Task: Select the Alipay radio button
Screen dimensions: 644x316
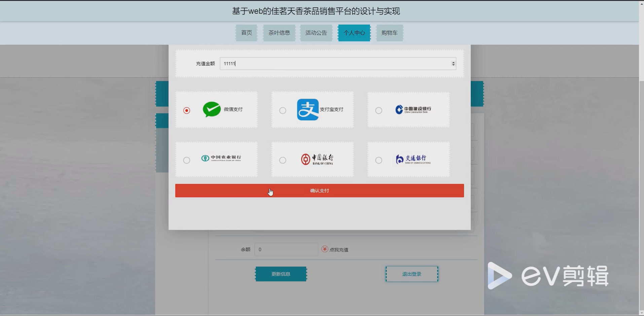Action: click(283, 110)
